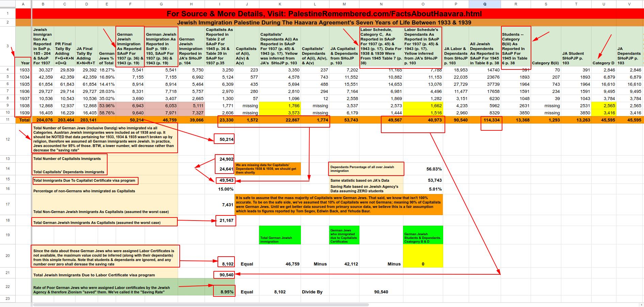Click the 'Total' label cell
This screenshot has width=644, height=307.
[x=23, y=120]
